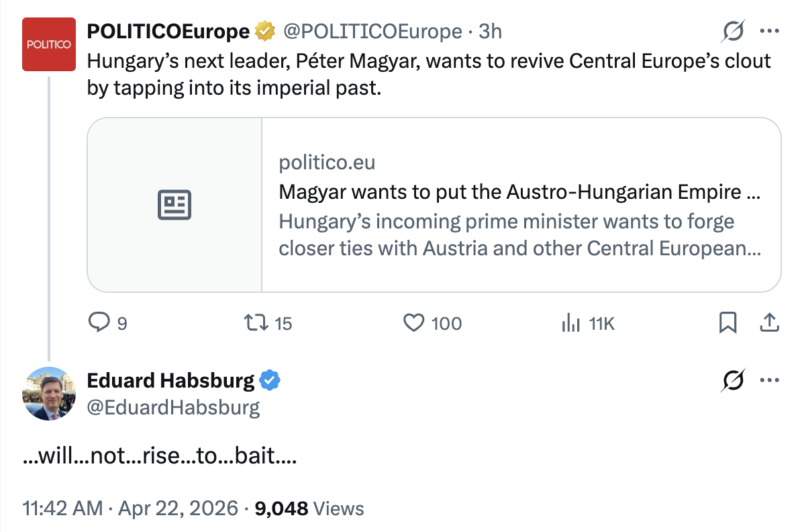
Task: Open the politico.eu article link card
Action: [520, 205]
